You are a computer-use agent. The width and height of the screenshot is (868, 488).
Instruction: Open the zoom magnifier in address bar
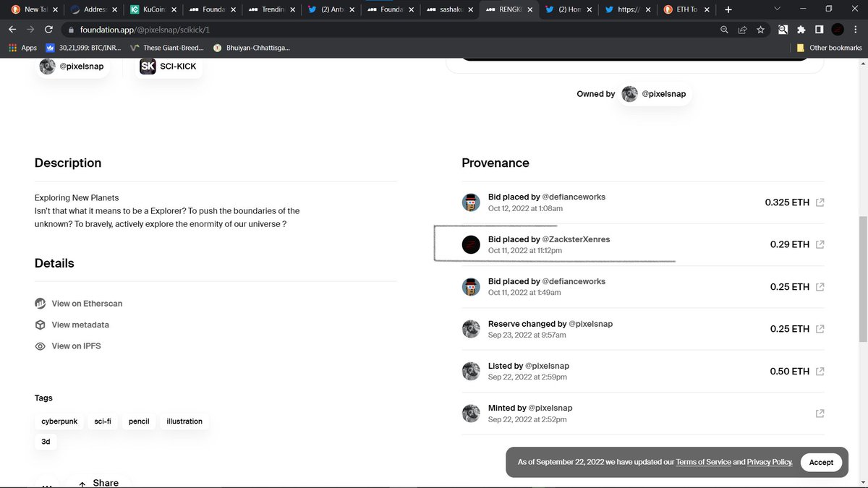coord(724,30)
